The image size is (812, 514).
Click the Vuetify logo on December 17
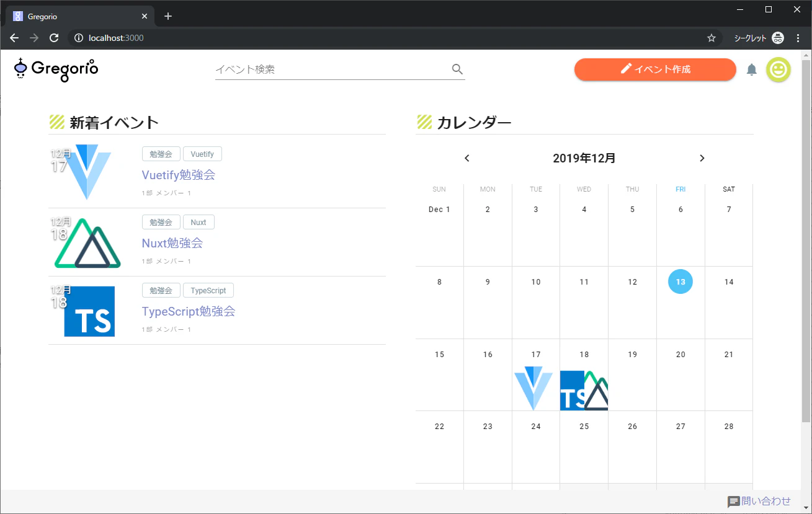click(533, 388)
